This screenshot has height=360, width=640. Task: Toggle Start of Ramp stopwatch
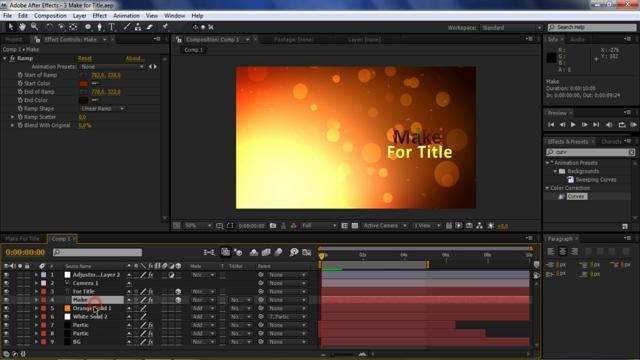point(20,75)
